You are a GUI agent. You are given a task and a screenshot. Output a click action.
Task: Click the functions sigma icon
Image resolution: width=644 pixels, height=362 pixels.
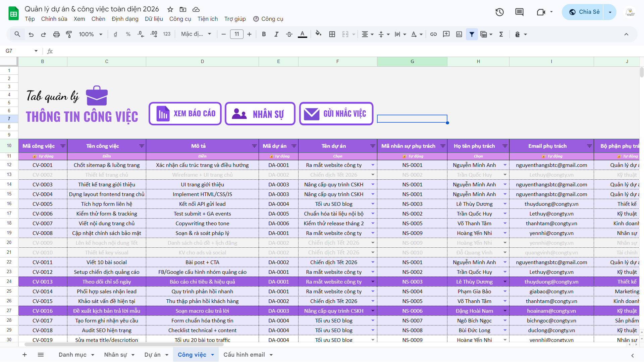[x=501, y=34]
